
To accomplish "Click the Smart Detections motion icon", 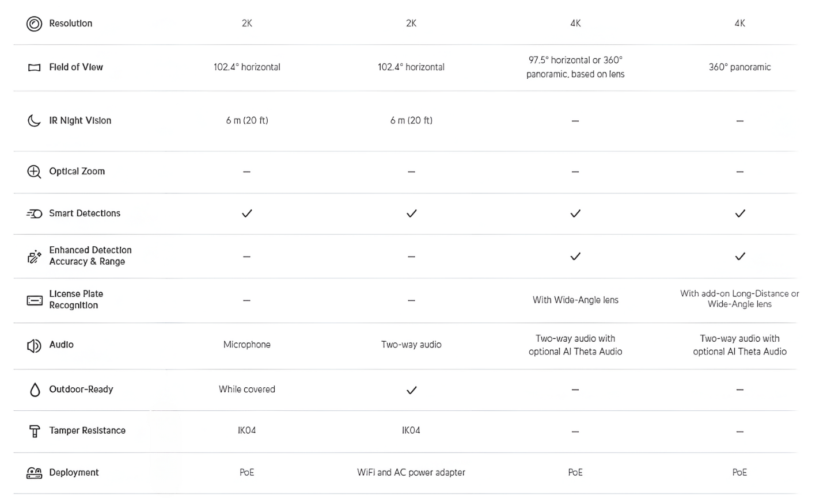I will coord(35,213).
